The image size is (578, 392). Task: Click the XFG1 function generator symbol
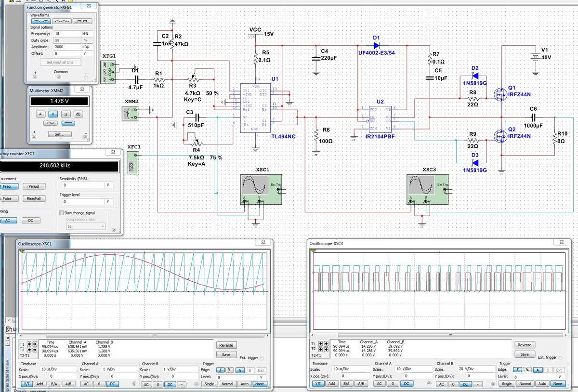(109, 72)
